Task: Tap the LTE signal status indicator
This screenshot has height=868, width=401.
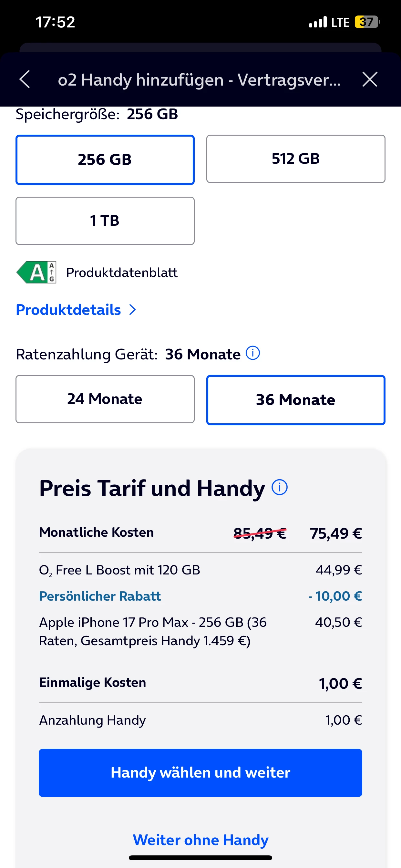Action: coord(340,22)
